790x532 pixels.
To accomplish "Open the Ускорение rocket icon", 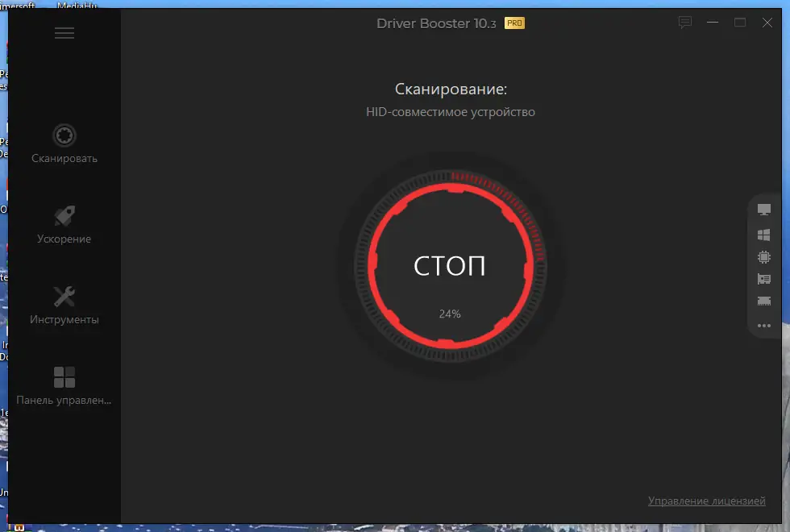I will coord(64,215).
